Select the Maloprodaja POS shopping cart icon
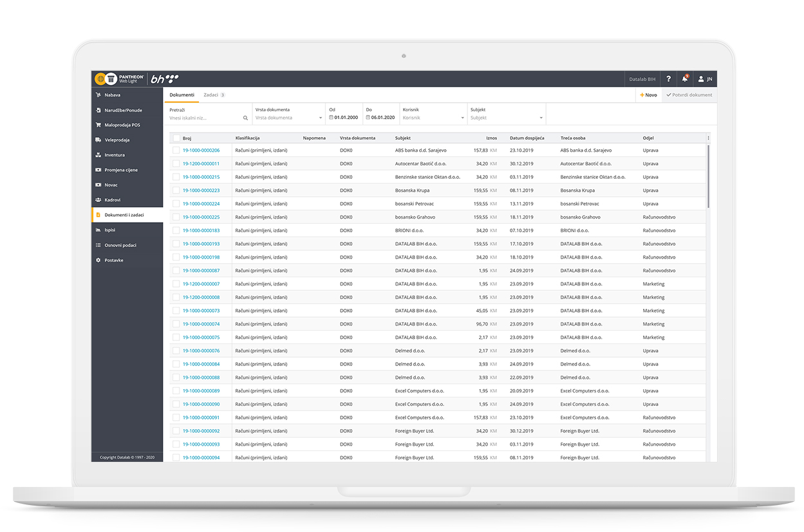This screenshot has height=532, width=804. [98, 125]
